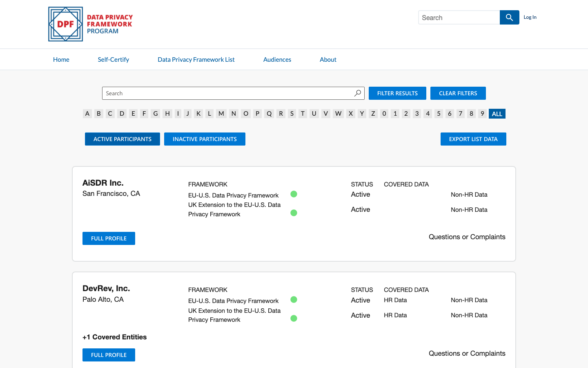Filter participants by letter S
Image resolution: width=588 pixels, height=368 pixels.
(x=292, y=114)
